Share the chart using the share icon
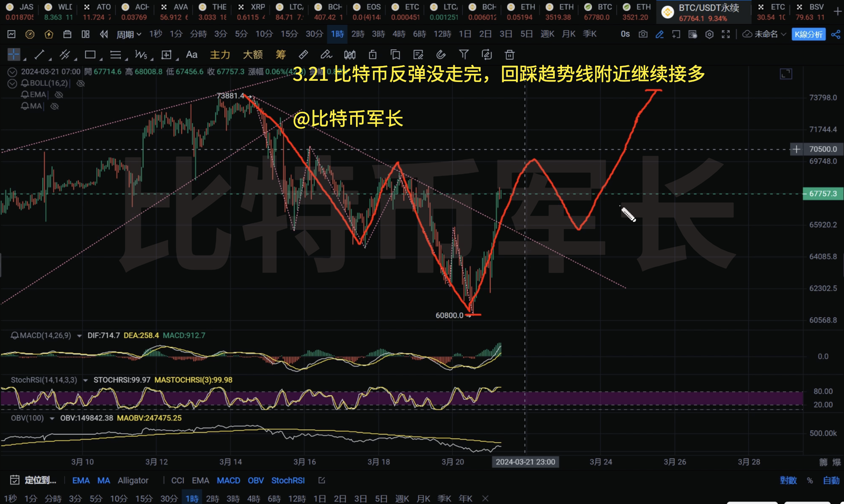Viewport: 844px width, 504px height. pyautogui.click(x=837, y=34)
